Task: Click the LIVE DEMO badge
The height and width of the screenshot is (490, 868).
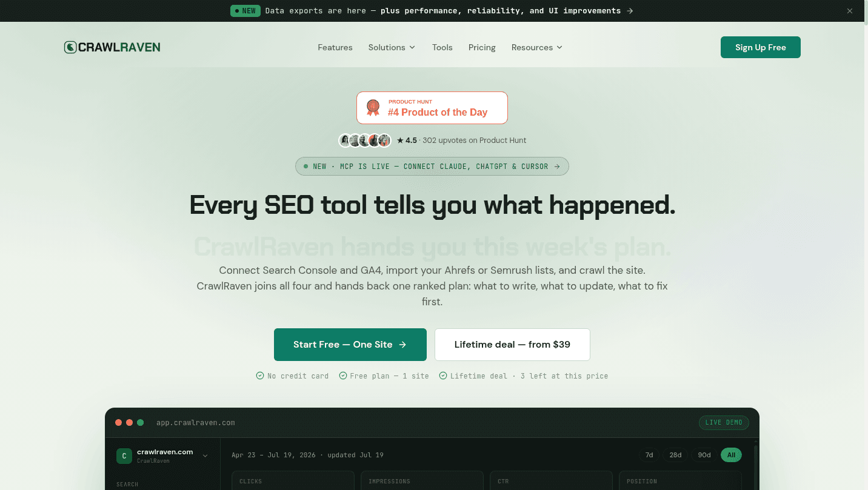Action: [x=724, y=423]
